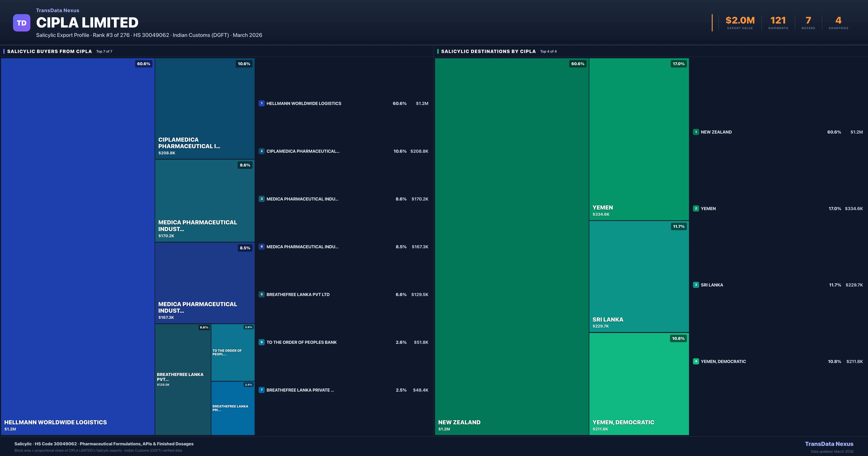The height and width of the screenshot is (456, 868).
Task: Click green rank badge 1 beside New Zealand
Action: point(696,132)
